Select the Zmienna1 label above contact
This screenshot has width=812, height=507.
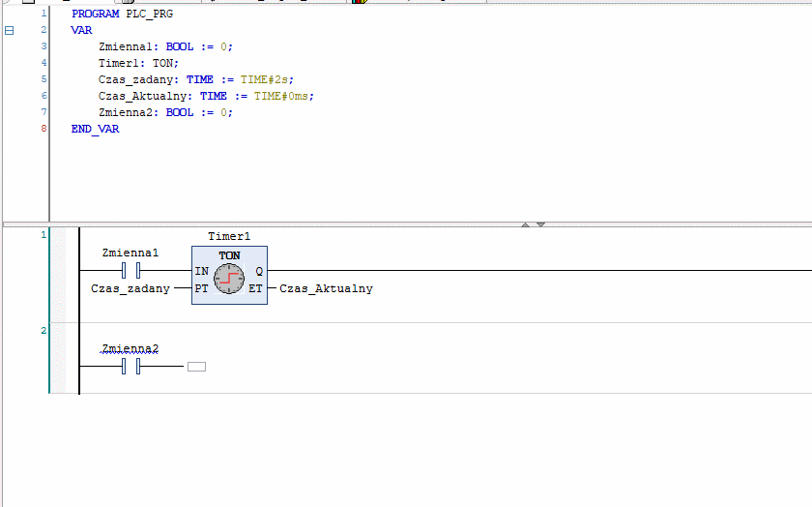(130, 253)
